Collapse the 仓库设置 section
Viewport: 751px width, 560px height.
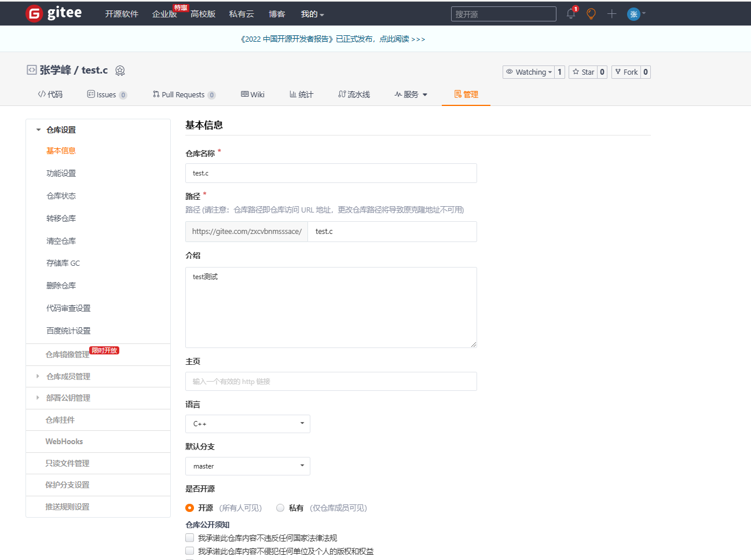click(x=61, y=130)
